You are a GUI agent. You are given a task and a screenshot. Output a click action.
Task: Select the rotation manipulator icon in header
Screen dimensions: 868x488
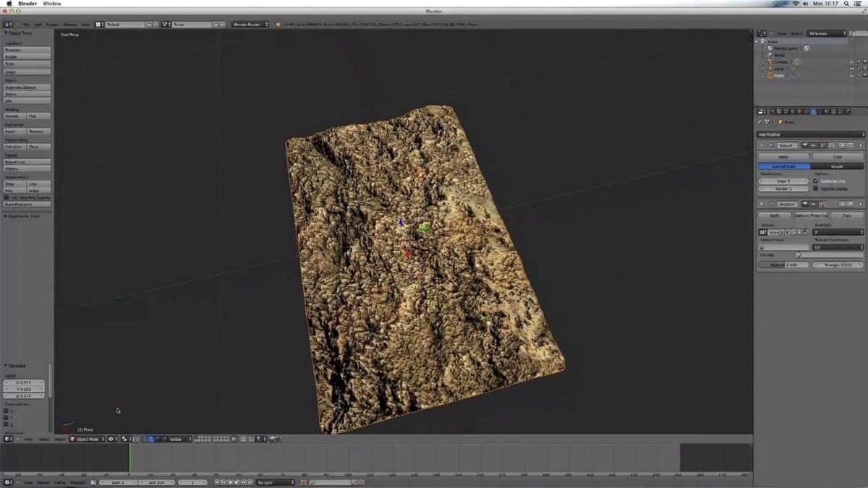click(x=158, y=439)
